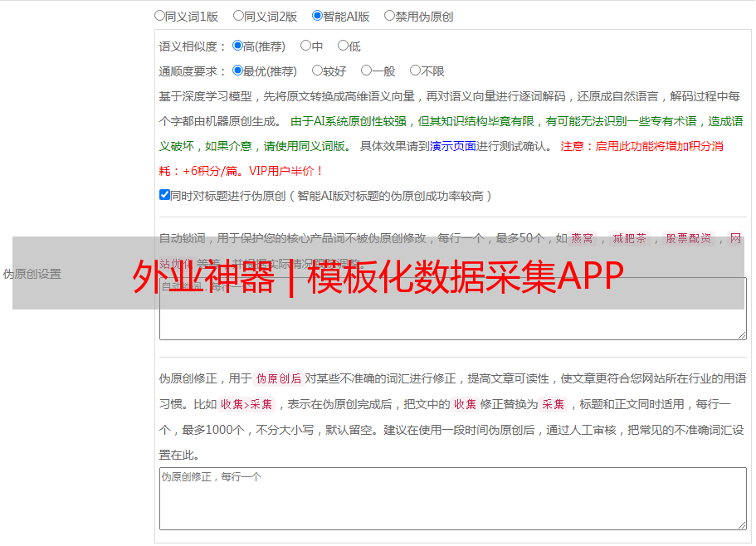Click the 股票配资 example keyword
This screenshot has height=546, width=756.
coord(689,238)
